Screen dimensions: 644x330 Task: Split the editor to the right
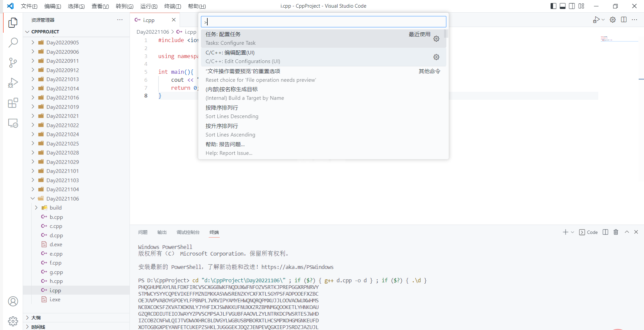(624, 20)
